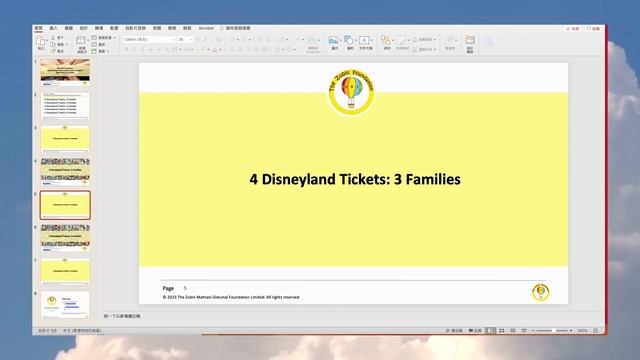Select slide 5 thumbnail
Screen dimensions: 640x360
pyautogui.click(x=65, y=205)
